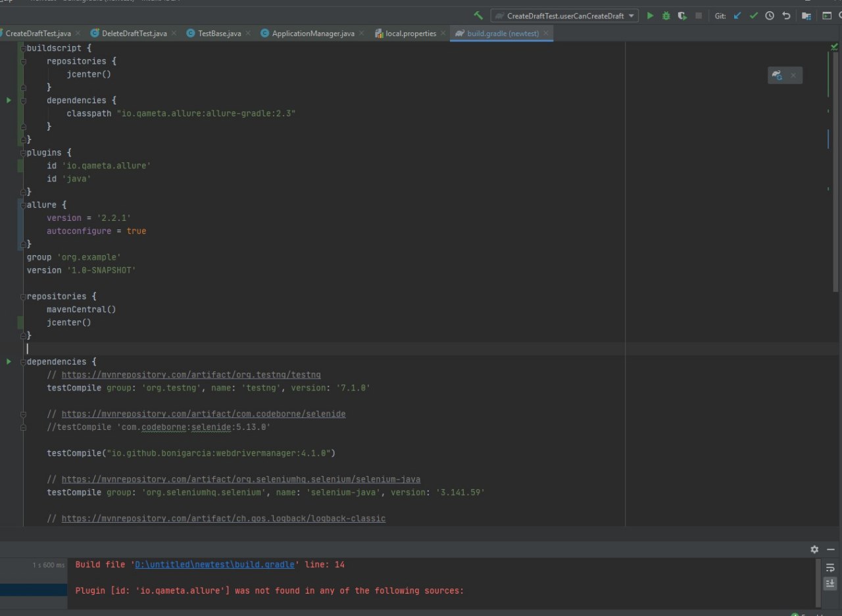Click the line id 'io.qameta.allure'

point(99,166)
